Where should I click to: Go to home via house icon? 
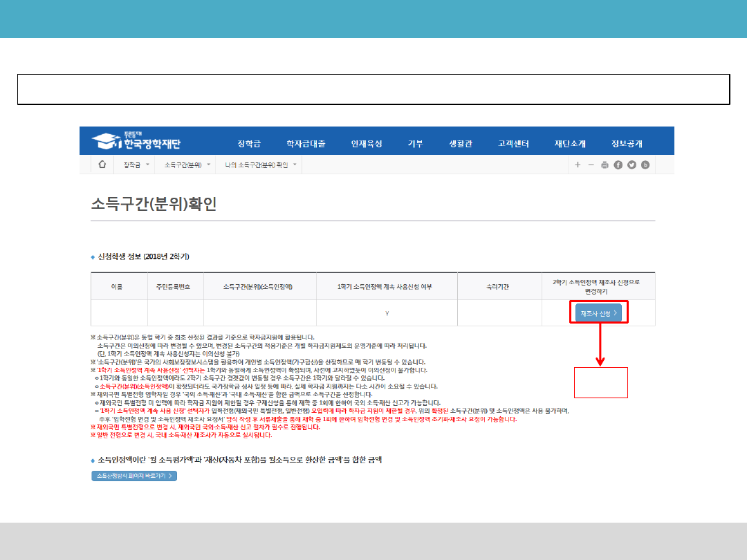pyautogui.click(x=102, y=165)
